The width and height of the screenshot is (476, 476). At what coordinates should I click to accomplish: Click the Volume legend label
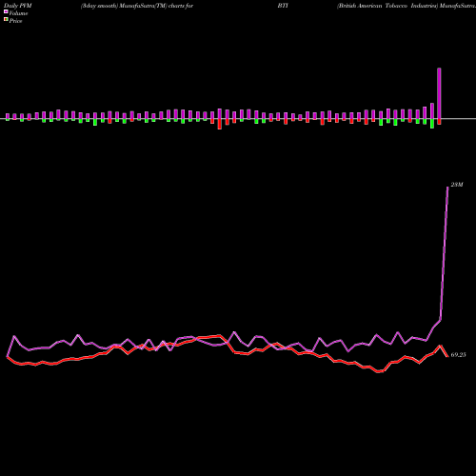(x=18, y=13)
